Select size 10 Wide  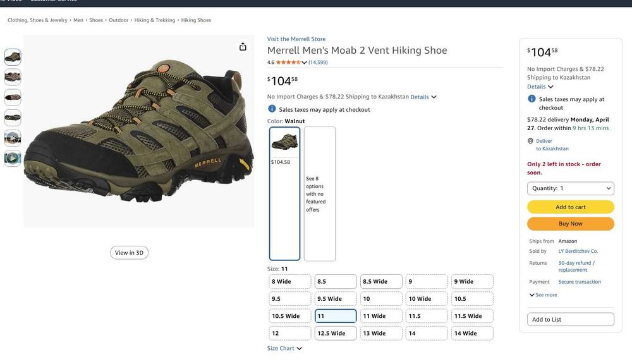pyautogui.click(x=427, y=299)
